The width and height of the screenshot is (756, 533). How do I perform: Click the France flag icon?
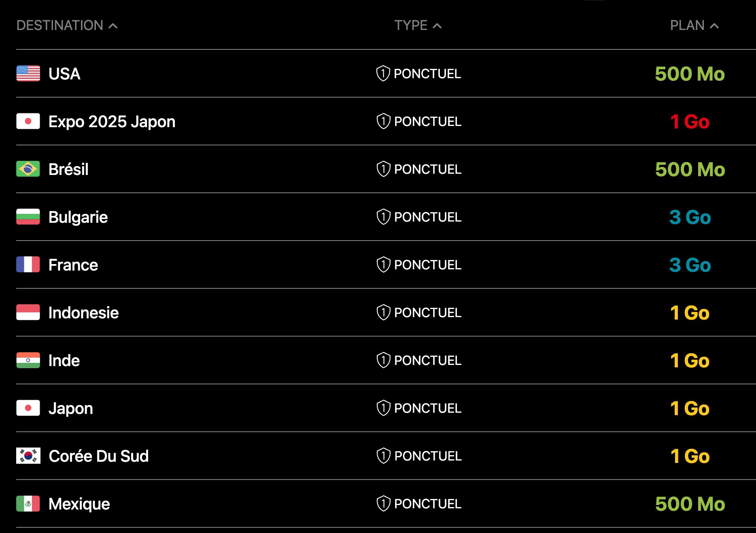point(28,265)
